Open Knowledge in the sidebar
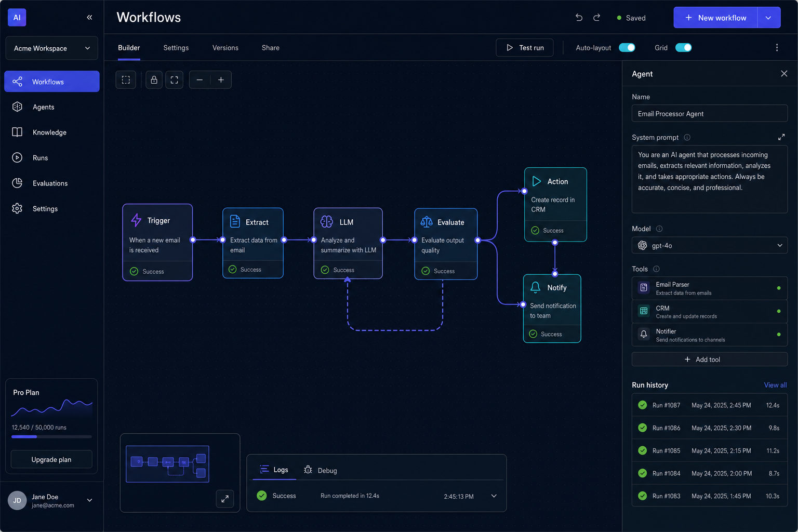Screen dimensions: 798x532 click(x=52, y=132)
